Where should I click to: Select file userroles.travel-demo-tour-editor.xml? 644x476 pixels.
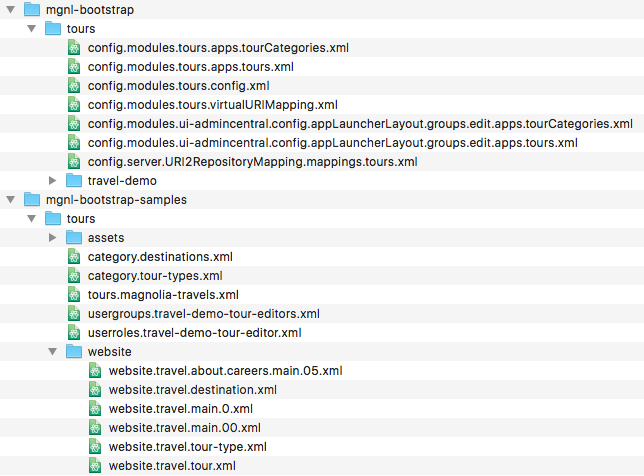tap(195, 333)
